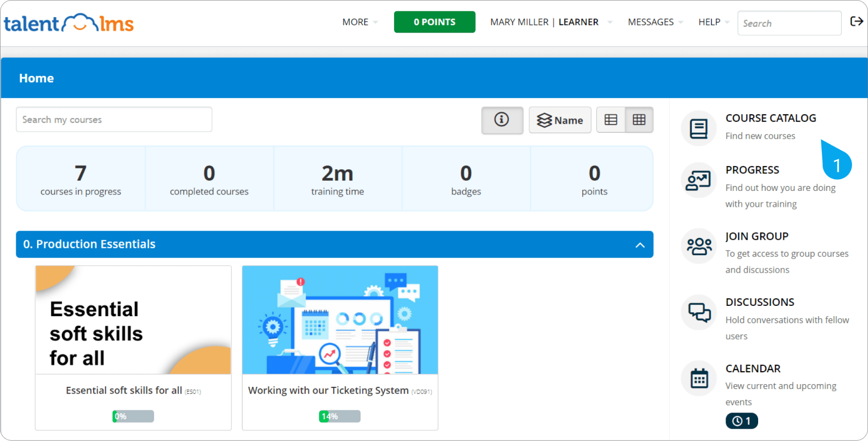The image size is (868, 447).
Task: Open the MORE dropdown menu
Action: (x=359, y=22)
